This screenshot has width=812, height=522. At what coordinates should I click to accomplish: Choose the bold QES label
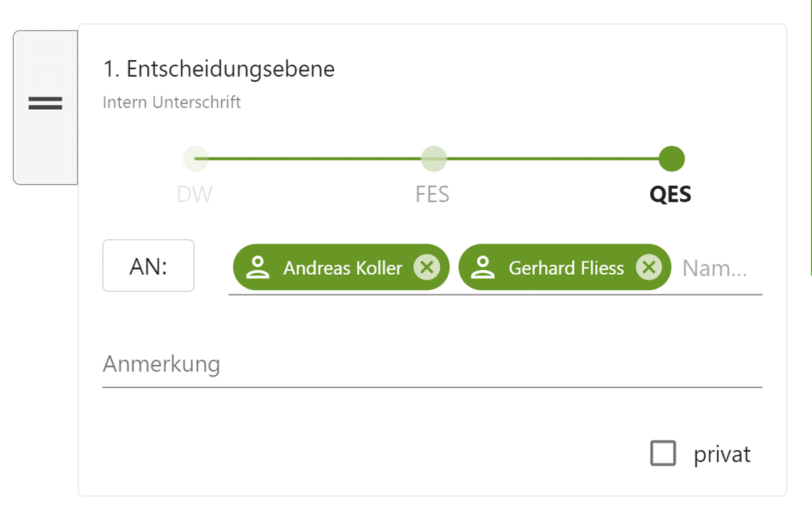670,194
